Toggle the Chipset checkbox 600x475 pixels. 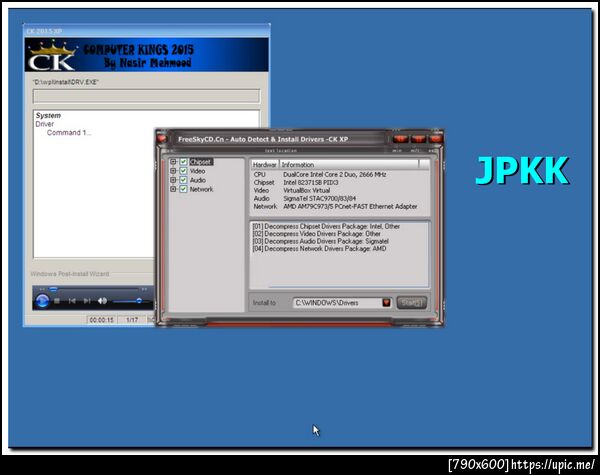[x=183, y=162]
